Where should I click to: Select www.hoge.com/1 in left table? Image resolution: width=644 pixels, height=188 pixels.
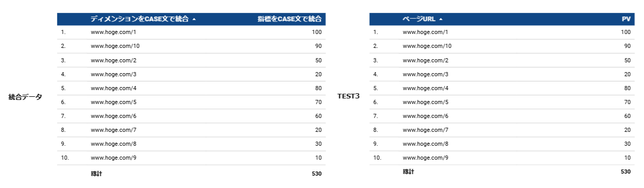(113, 32)
